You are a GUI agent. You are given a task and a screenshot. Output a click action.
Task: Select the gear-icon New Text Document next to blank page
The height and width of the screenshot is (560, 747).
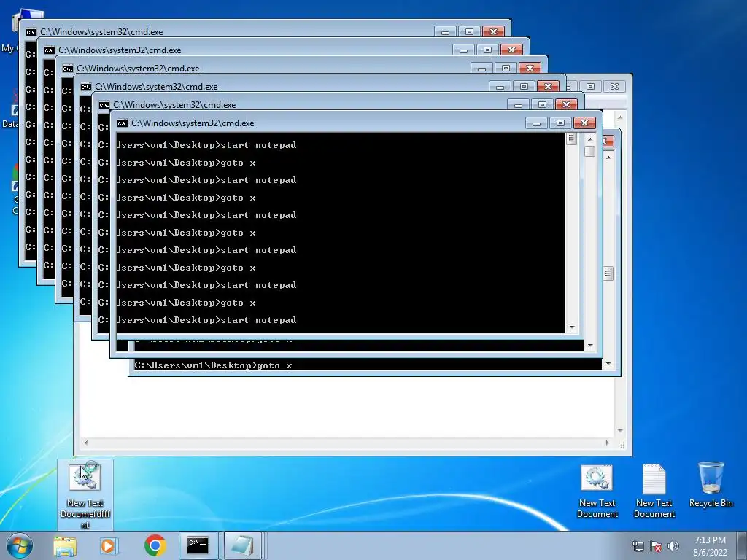[597, 491]
